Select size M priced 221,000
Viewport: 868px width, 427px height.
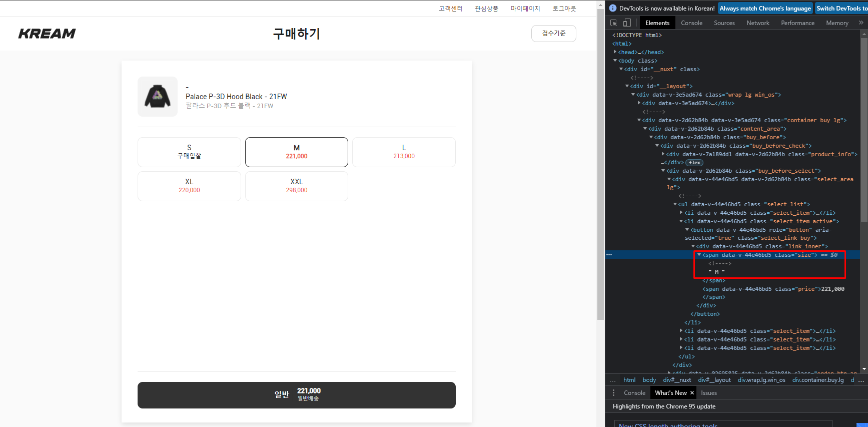point(297,152)
